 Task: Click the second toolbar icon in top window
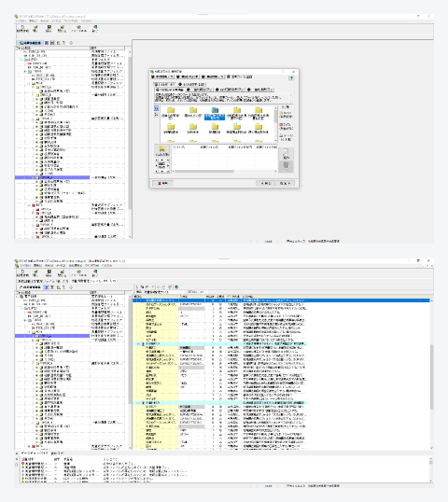pyautogui.click(x=35, y=28)
